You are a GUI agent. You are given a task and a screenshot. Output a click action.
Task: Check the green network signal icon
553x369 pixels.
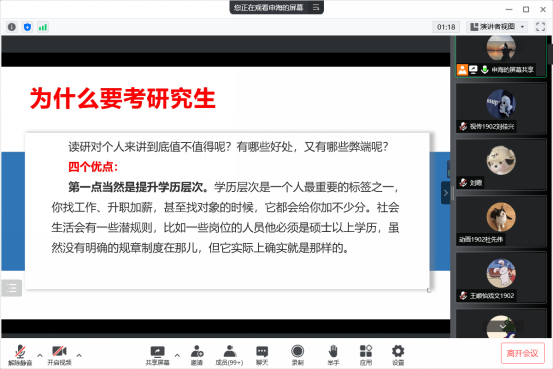tap(43, 27)
